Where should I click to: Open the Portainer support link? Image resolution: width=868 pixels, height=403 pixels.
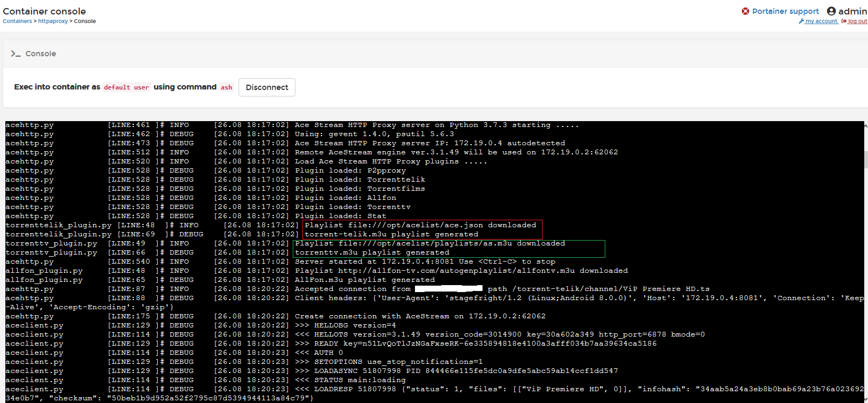(785, 11)
